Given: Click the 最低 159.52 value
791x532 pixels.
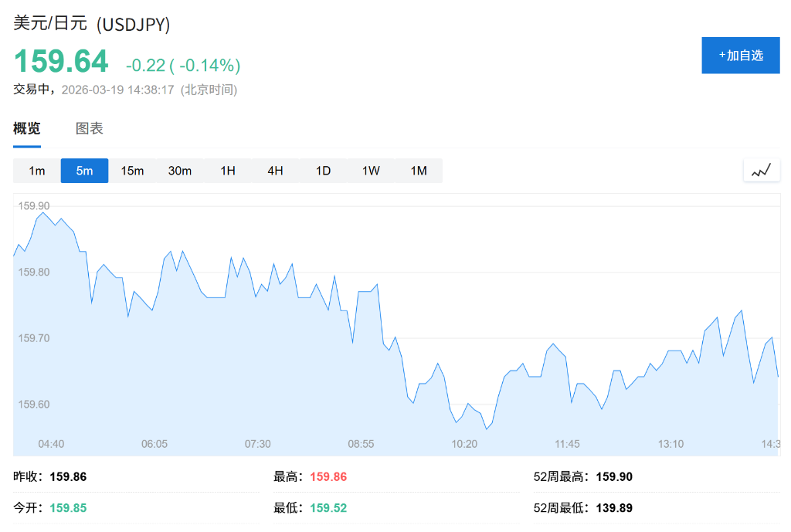Looking at the screenshot, I should point(328,508).
